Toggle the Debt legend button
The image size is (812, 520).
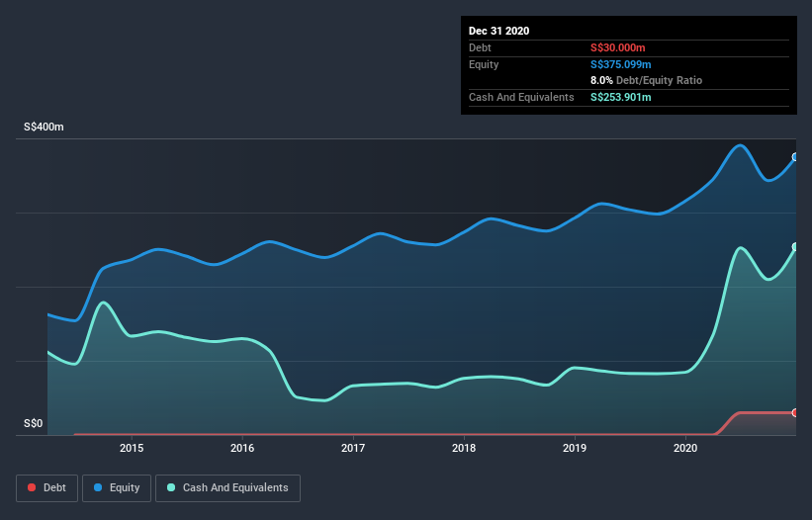click(x=47, y=488)
